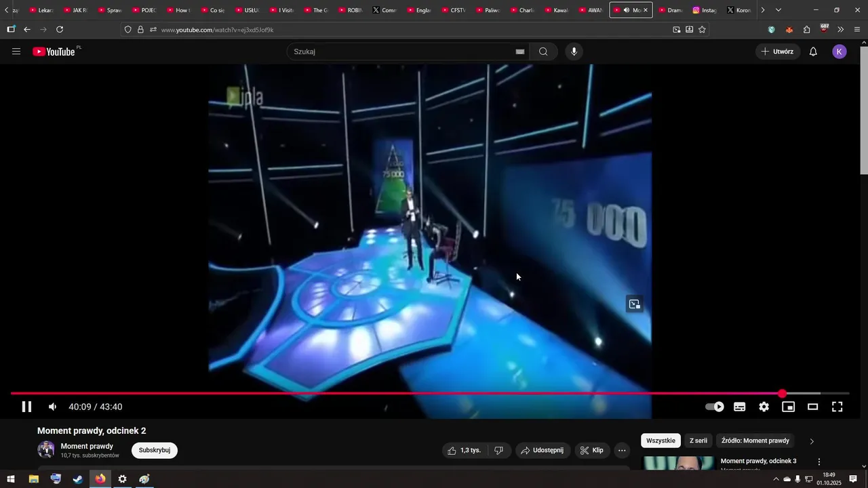Viewport: 868px width, 488px height.
Task: Dislike the video
Action: coord(499,450)
